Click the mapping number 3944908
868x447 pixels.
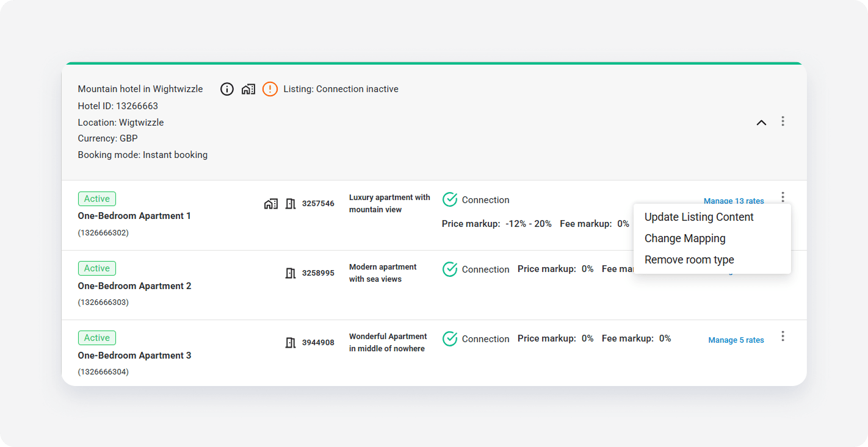coord(318,343)
